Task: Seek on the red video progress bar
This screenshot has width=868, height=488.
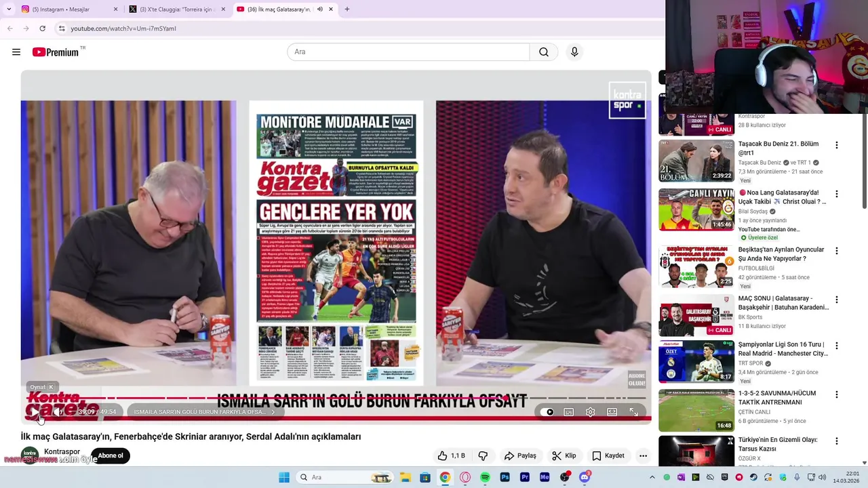Action: (x=336, y=399)
